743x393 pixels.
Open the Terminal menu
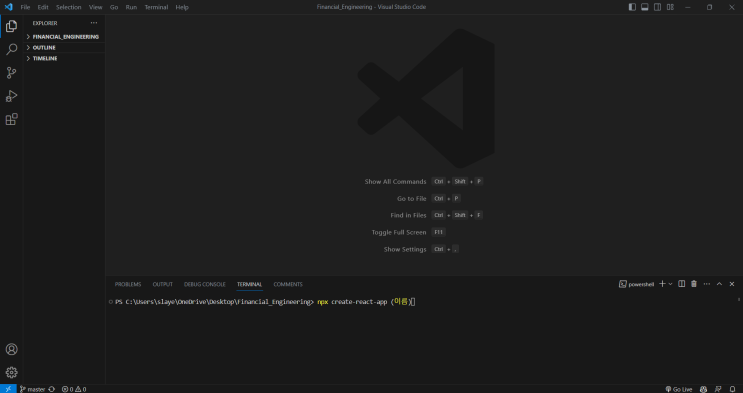click(156, 7)
